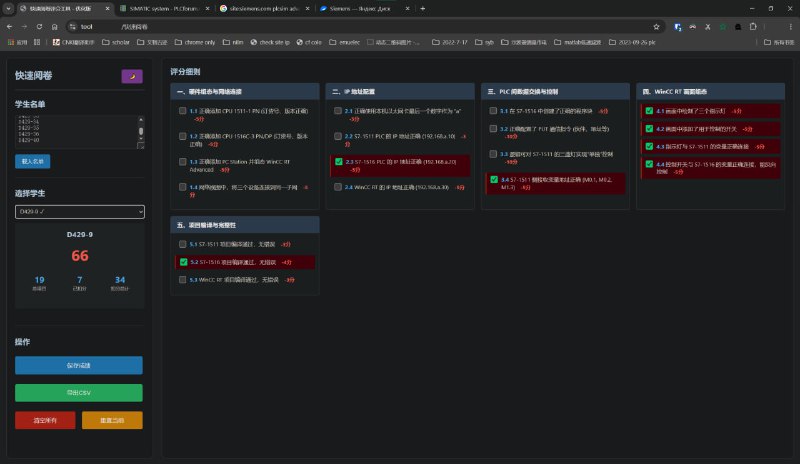Open a new browser tab with plus icon
This screenshot has height=464, width=800.
[x=423, y=8]
